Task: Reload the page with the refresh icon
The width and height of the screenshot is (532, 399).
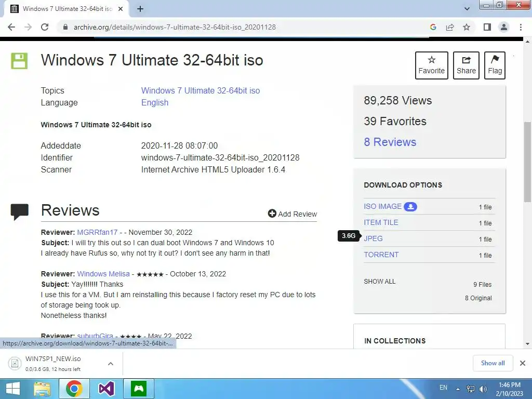Action: click(x=45, y=27)
